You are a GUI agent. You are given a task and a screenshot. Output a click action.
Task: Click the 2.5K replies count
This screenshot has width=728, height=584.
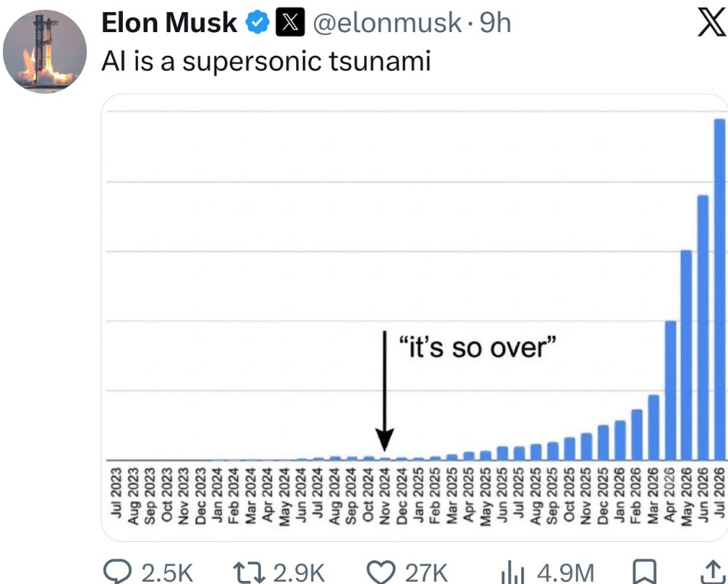pyautogui.click(x=167, y=573)
